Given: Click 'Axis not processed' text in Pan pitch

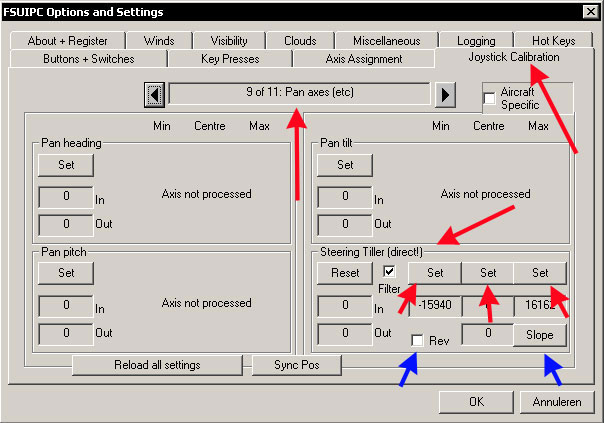Looking at the screenshot, I should point(206,303).
